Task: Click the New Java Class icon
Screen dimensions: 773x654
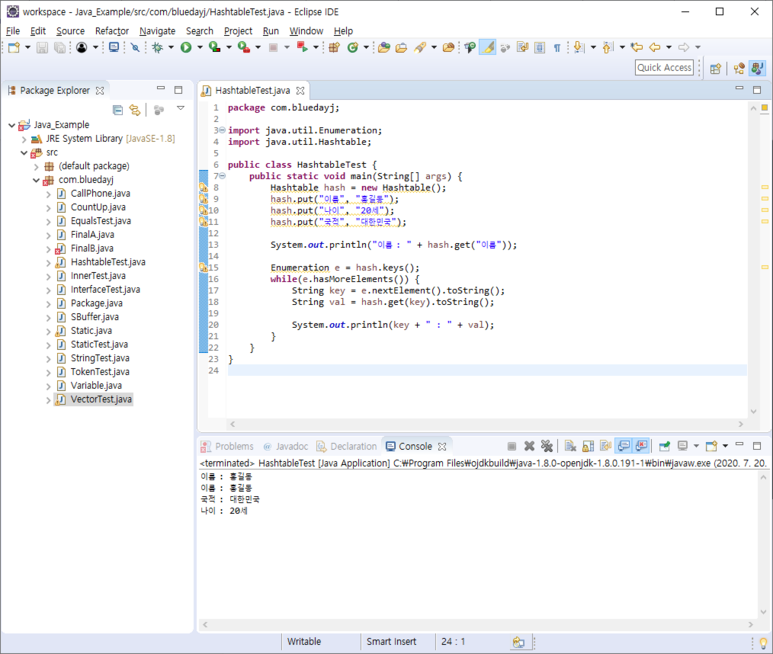Action: pyautogui.click(x=352, y=47)
